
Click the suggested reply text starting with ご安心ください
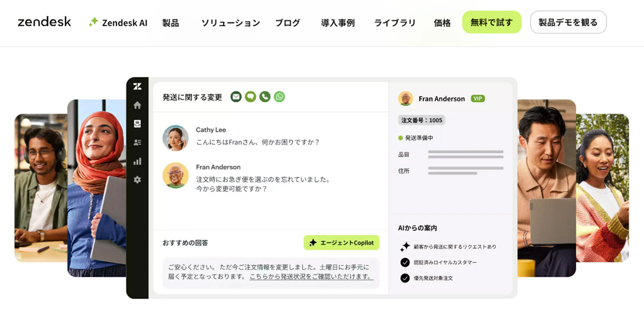271,272
